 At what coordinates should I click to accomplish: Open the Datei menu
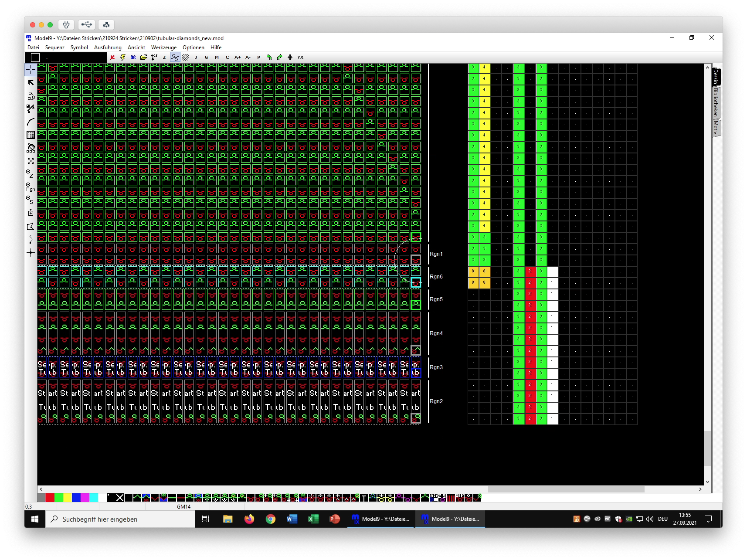pos(33,48)
